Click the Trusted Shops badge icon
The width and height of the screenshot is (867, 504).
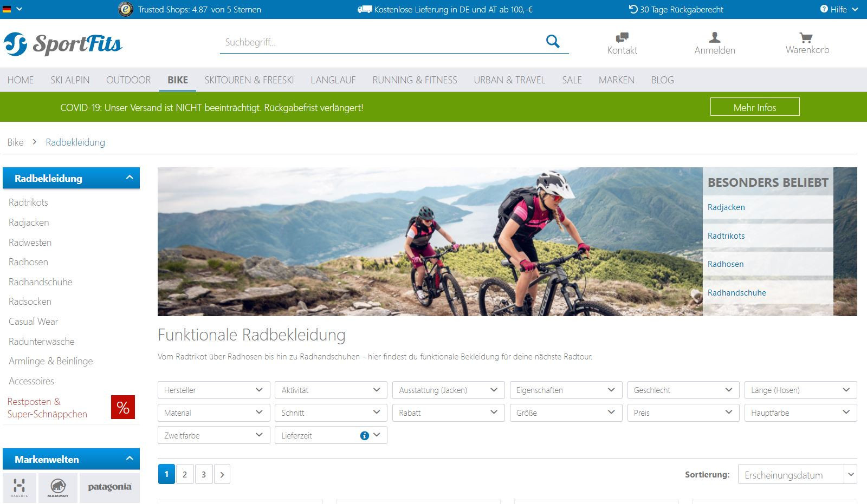[x=126, y=9]
